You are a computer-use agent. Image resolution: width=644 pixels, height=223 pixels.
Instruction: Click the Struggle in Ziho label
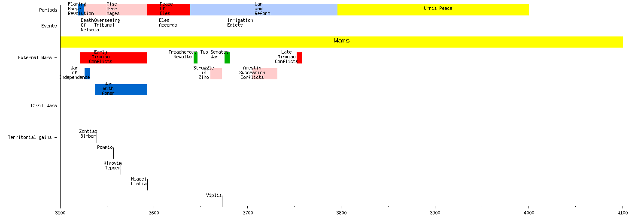click(203, 73)
